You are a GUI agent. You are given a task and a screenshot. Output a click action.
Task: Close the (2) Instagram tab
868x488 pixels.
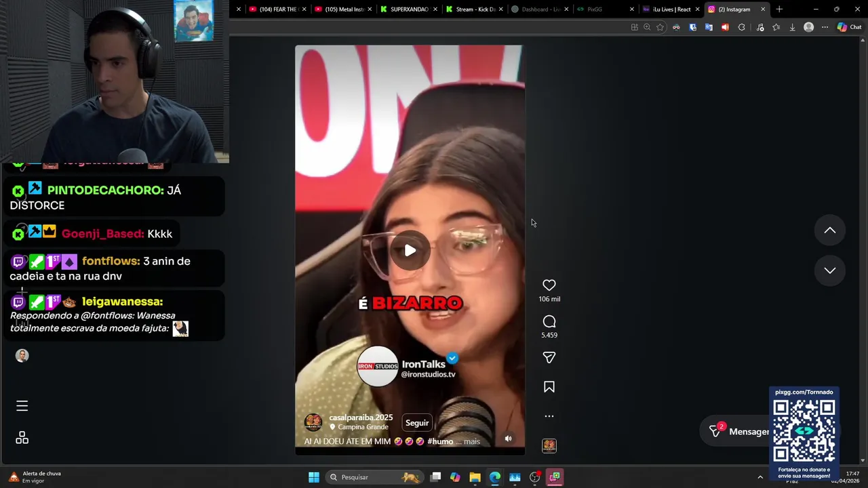[763, 9]
